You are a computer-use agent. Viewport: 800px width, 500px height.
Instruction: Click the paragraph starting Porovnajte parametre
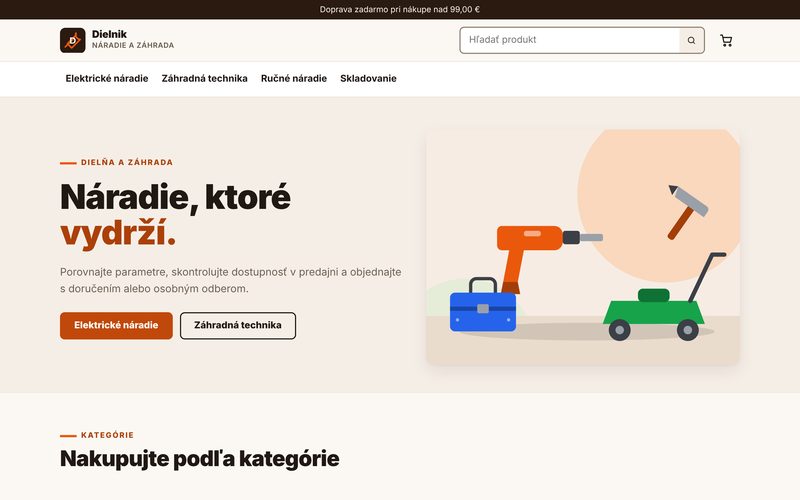point(231,280)
